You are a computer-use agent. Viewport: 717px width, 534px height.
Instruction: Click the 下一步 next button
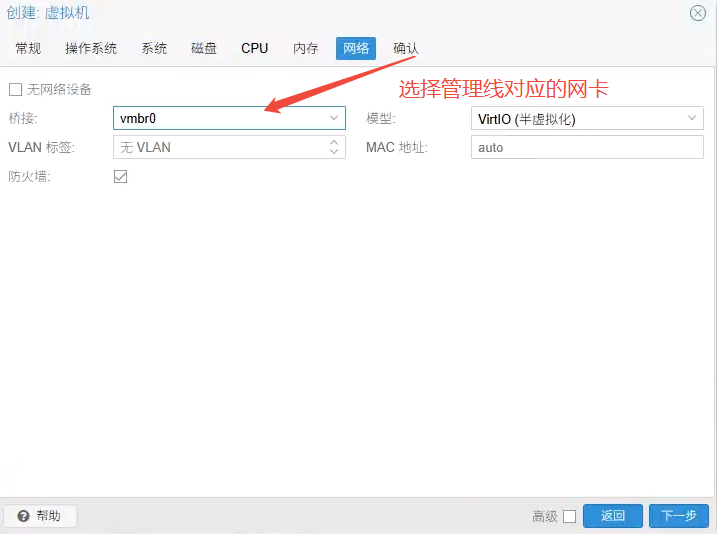coord(678,516)
